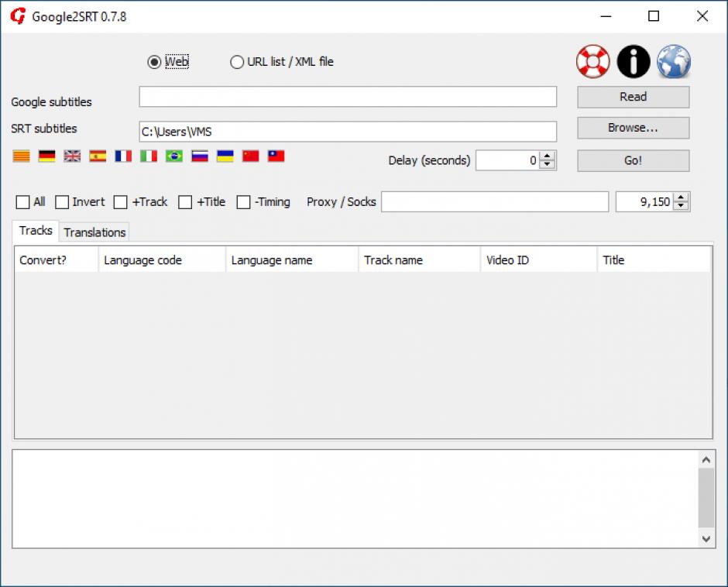Increase the Delay seconds value
The image size is (728, 587).
548,156
